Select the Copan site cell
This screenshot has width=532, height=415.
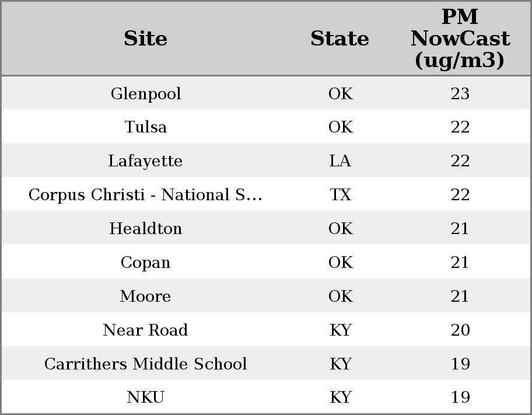(x=145, y=263)
